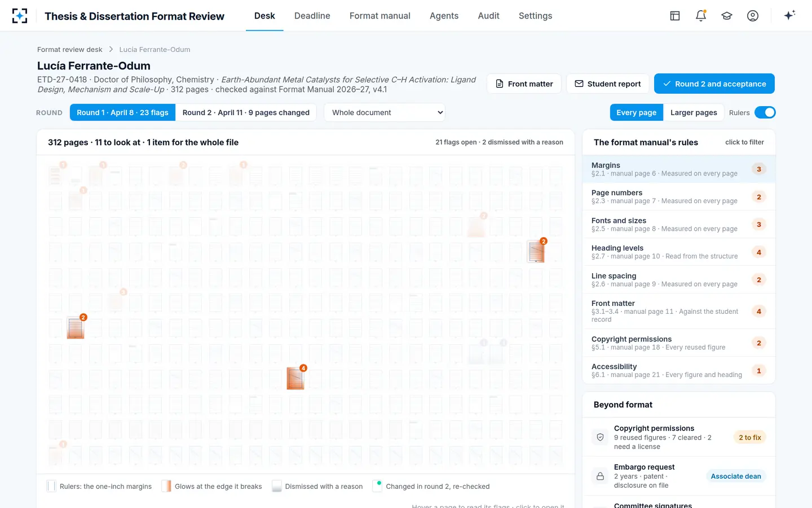
Task: Select the Desk tab
Action: coord(264,16)
